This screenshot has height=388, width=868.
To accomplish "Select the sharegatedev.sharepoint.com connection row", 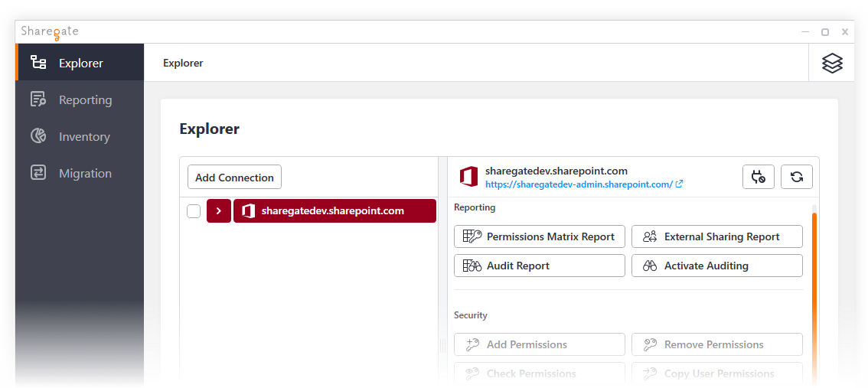I will coord(335,211).
